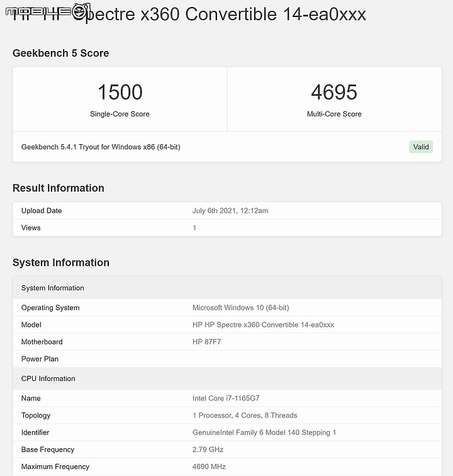Click the CPU 'Name' row label
453x476 pixels.
point(31,399)
